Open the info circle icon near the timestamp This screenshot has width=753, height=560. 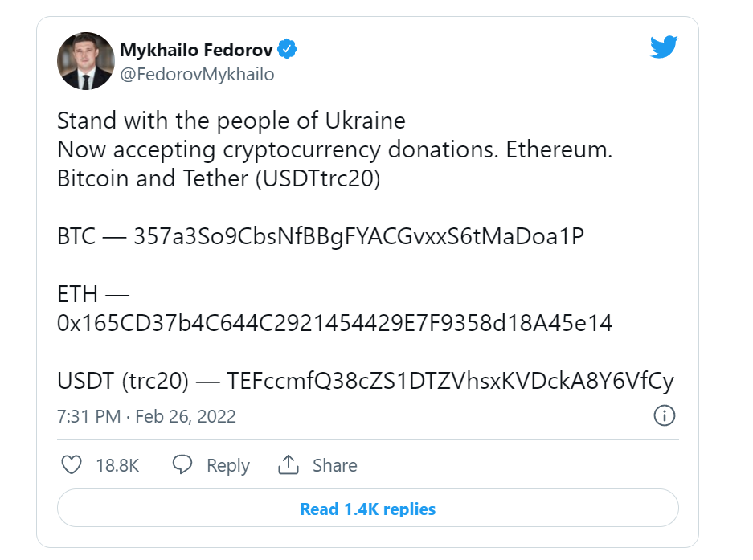coord(665,416)
